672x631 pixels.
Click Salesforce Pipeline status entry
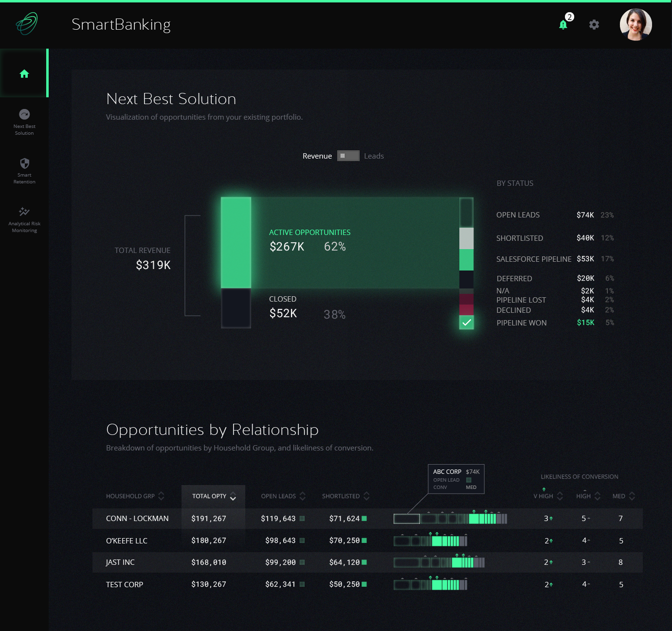point(555,259)
